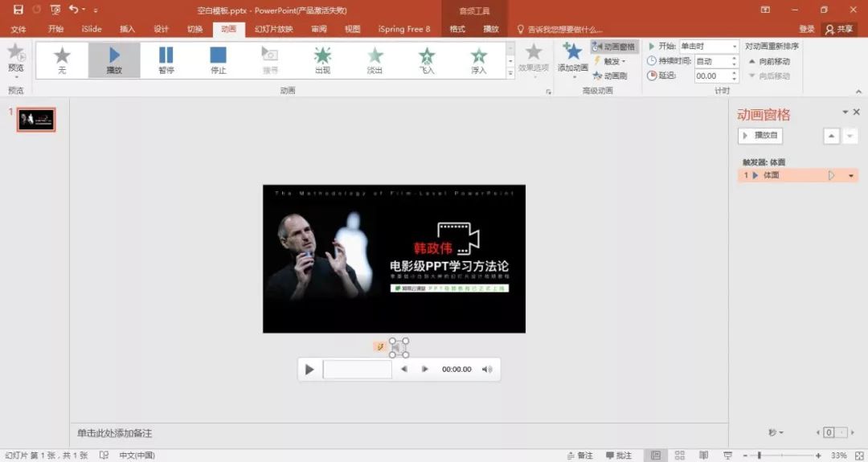Apply the 飞入 fly-in animation star
The width and height of the screenshot is (868, 462).
click(426, 59)
